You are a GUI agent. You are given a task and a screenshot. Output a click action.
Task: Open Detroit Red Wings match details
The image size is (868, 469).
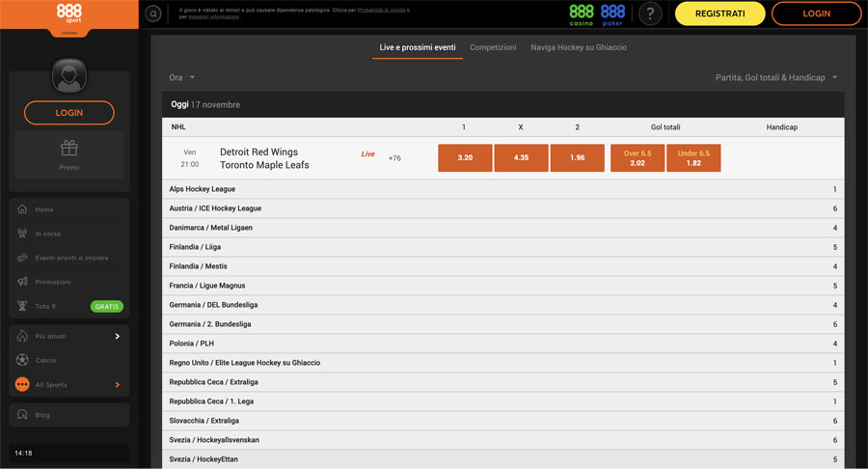point(258,152)
